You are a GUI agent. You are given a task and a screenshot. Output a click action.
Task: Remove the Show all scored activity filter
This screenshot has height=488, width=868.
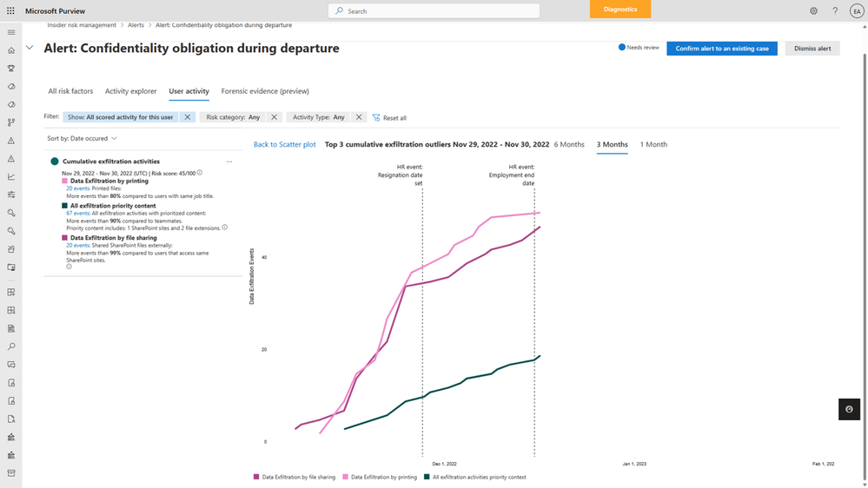click(188, 117)
